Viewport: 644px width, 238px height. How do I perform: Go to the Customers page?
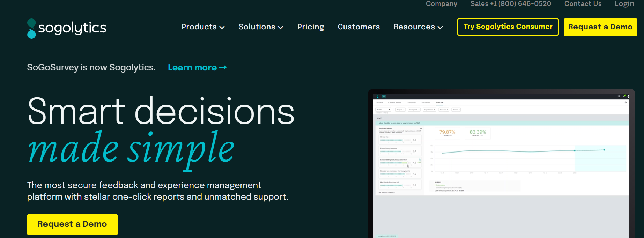pyautogui.click(x=358, y=27)
